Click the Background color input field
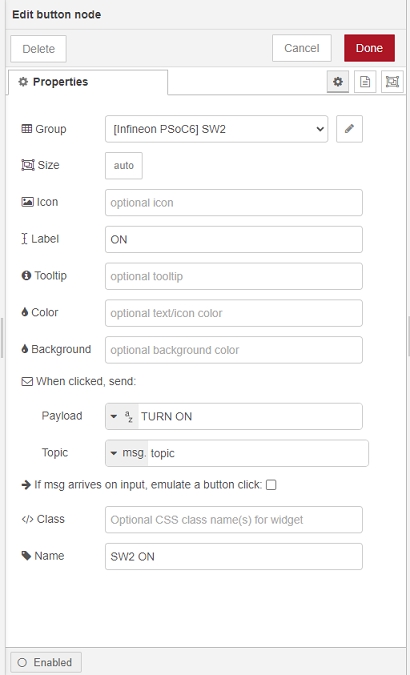Image resolution: width=410 pixels, height=675 pixels. click(x=234, y=350)
